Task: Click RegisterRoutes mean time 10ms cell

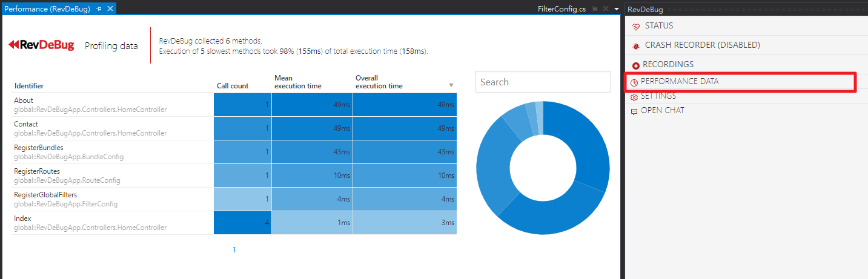Action: 313,176
